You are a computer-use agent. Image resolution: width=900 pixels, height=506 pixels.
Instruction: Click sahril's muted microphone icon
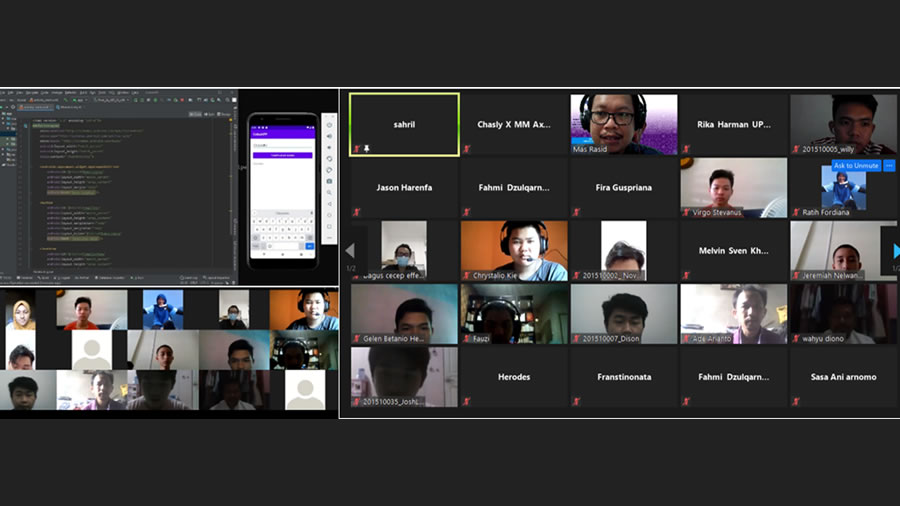point(356,148)
